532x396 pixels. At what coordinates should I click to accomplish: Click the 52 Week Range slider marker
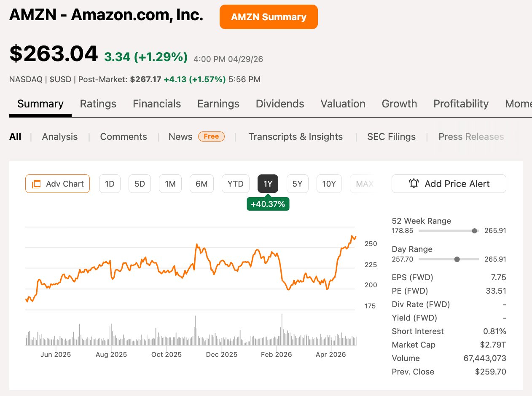pyautogui.click(x=475, y=231)
